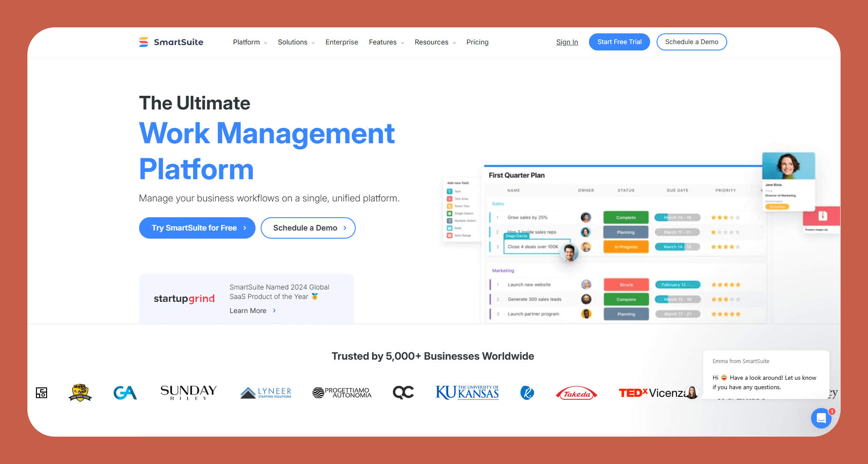Click the OWNER column header
Viewport: 868px width, 464px height.
pyautogui.click(x=586, y=190)
